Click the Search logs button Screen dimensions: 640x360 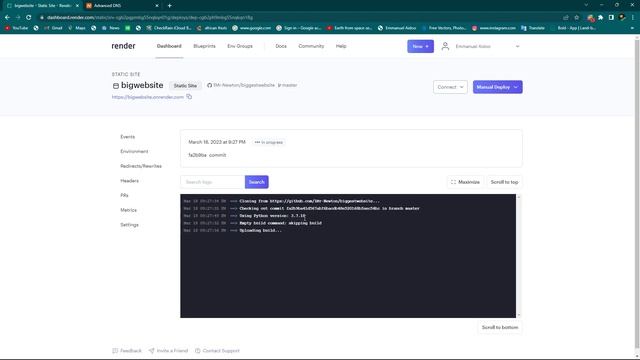257,182
